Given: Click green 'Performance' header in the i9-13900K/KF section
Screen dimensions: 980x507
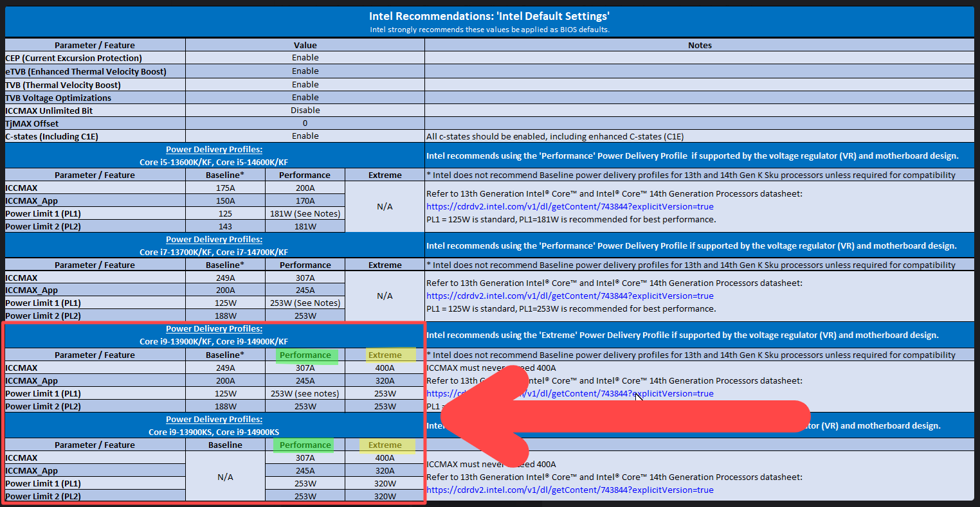Looking at the screenshot, I should pyautogui.click(x=305, y=355).
